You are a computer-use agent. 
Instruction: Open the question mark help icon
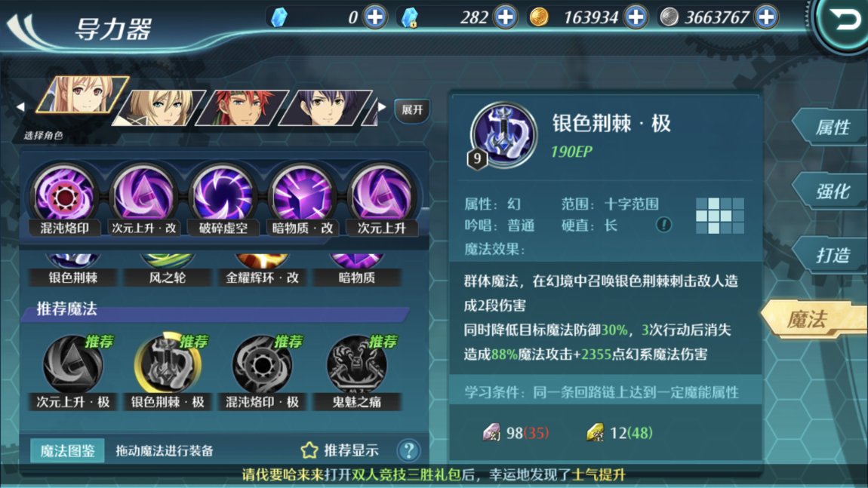[409, 450]
